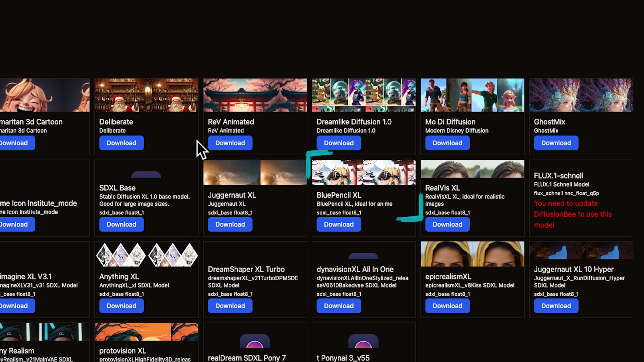The width and height of the screenshot is (644, 362).
Task: Click FLUX.1 Schnell Model subtitle
Action: (561, 185)
